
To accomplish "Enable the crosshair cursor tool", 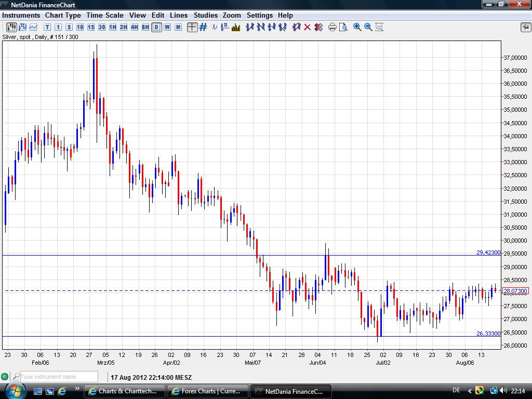I will coord(192,27).
